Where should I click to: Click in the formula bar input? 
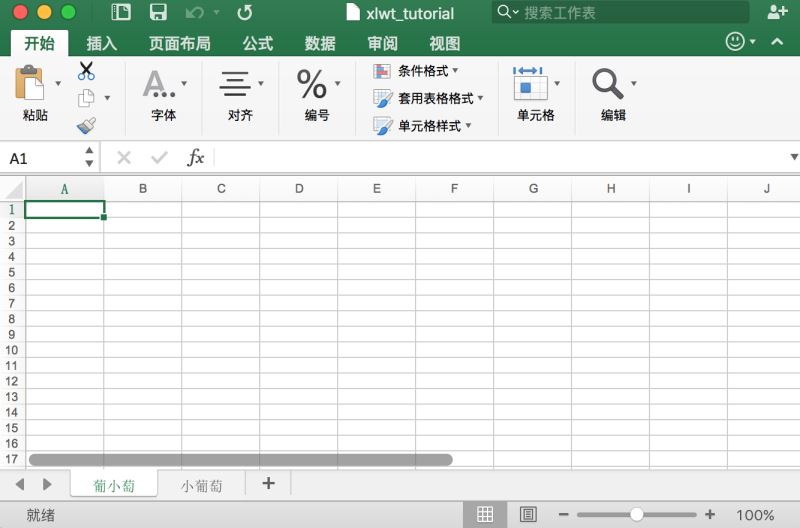[x=501, y=158]
